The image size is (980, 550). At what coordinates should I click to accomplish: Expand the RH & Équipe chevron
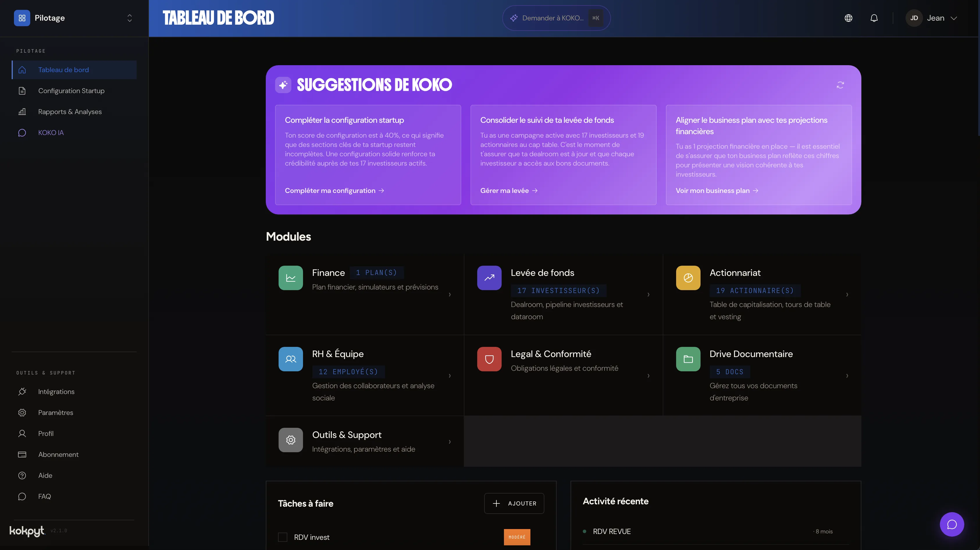pyautogui.click(x=450, y=376)
